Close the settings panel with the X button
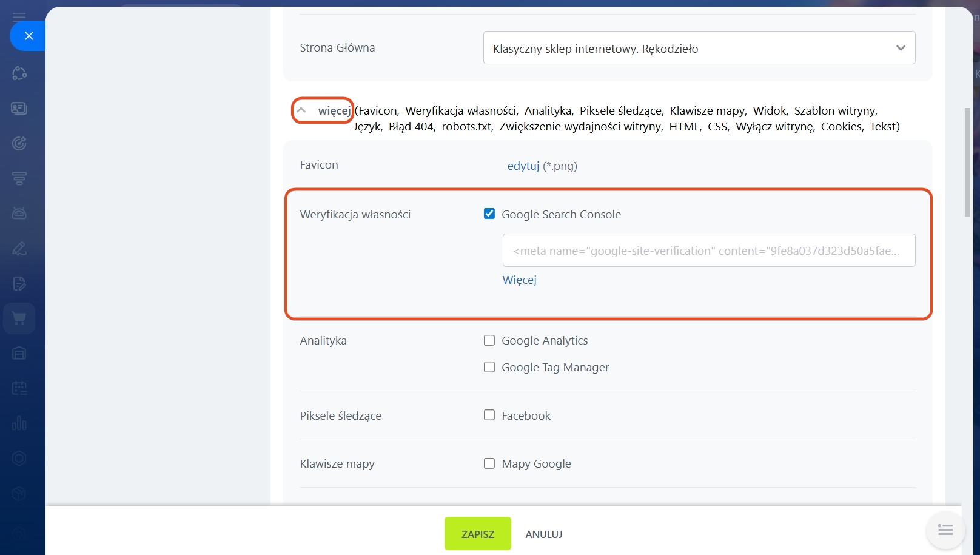The height and width of the screenshot is (555, 980). click(29, 36)
